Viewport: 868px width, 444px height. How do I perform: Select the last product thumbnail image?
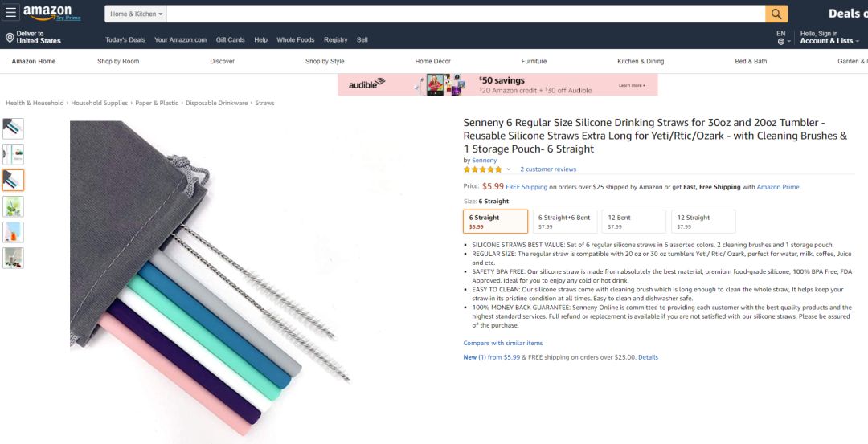[x=14, y=258]
